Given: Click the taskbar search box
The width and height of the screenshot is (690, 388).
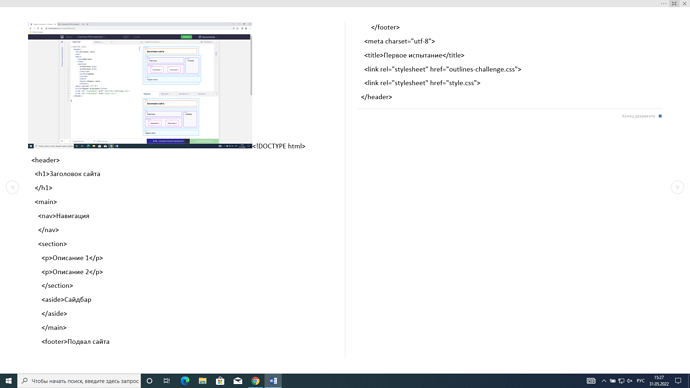Looking at the screenshot, I should click(x=80, y=381).
